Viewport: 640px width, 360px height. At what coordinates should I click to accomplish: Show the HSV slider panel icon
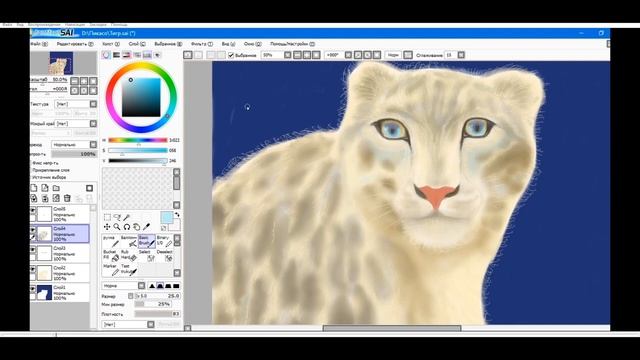[x=127, y=55]
